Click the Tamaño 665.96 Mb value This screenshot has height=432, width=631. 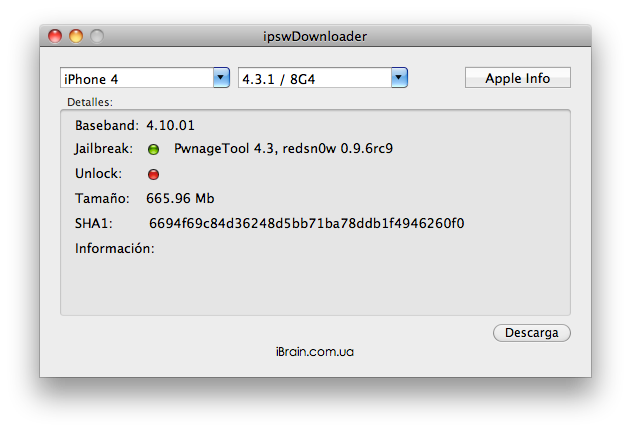(180, 198)
